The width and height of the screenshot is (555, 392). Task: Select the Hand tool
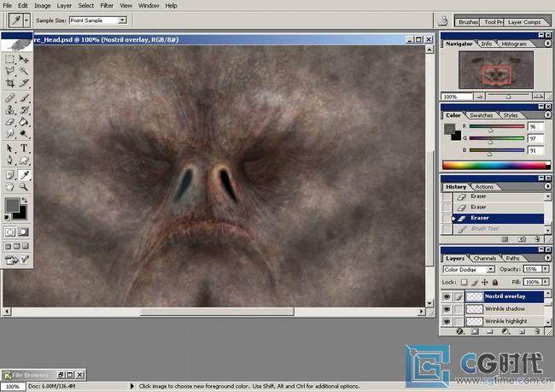tap(10, 187)
